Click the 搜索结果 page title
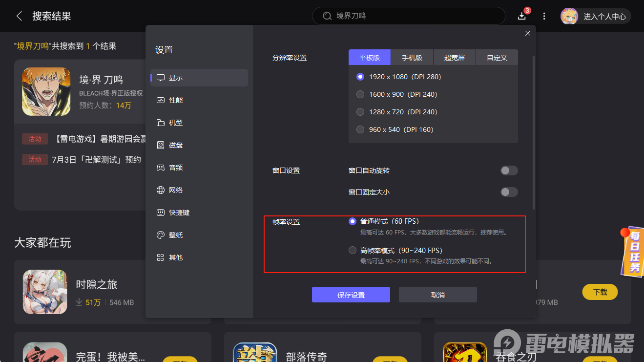 click(x=52, y=16)
